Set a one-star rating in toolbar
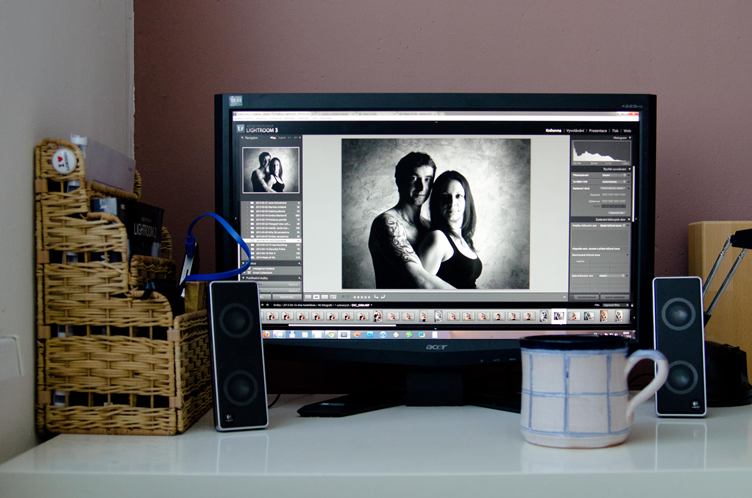 click(x=355, y=297)
